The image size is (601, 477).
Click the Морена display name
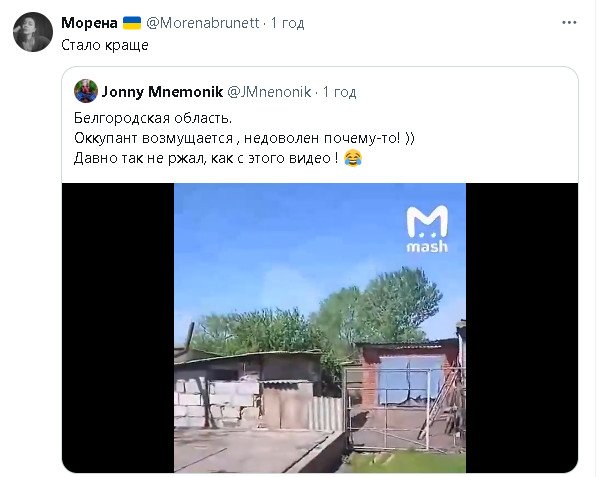[x=89, y=23]
